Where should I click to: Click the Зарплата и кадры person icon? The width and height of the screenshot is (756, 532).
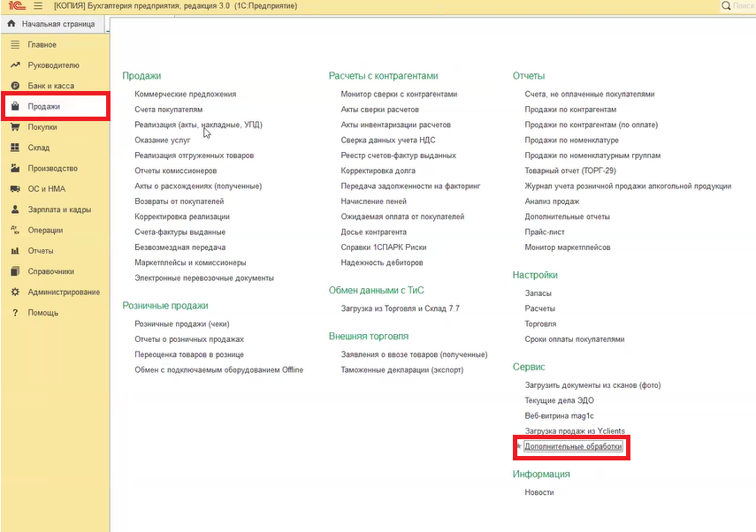tap(15, 209)
